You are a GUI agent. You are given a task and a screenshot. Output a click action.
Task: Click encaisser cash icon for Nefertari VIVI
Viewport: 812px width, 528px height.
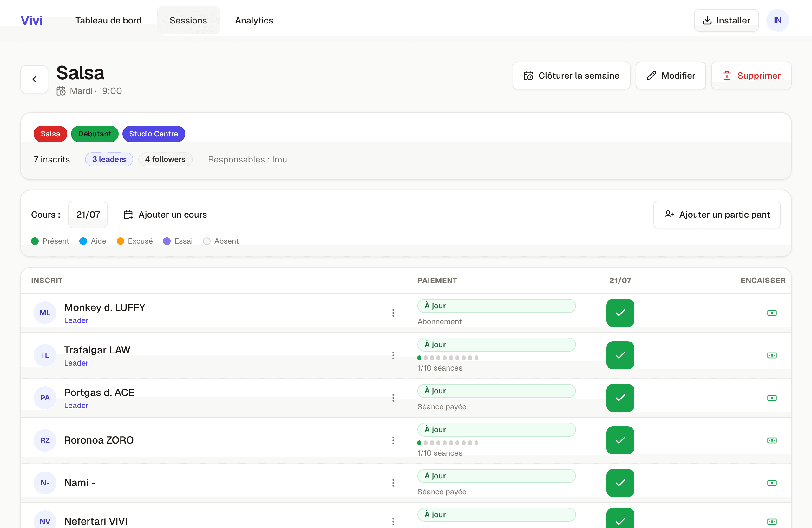(772, 522)
